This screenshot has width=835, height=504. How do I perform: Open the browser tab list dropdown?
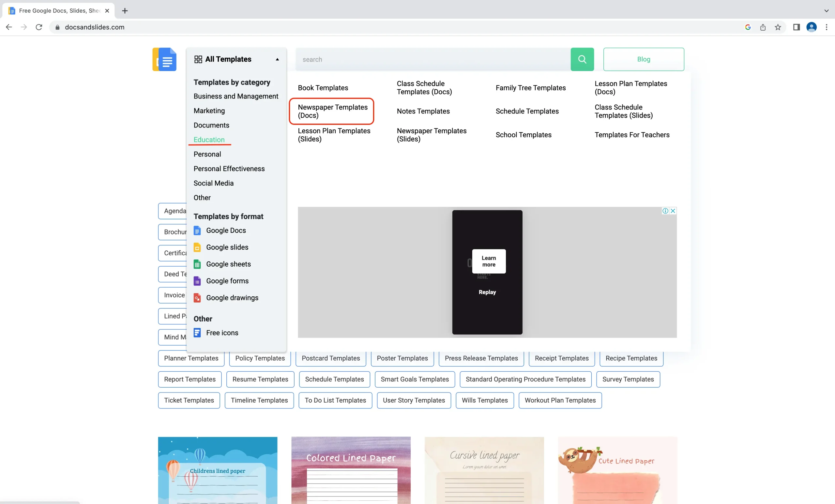pos(826,10)
